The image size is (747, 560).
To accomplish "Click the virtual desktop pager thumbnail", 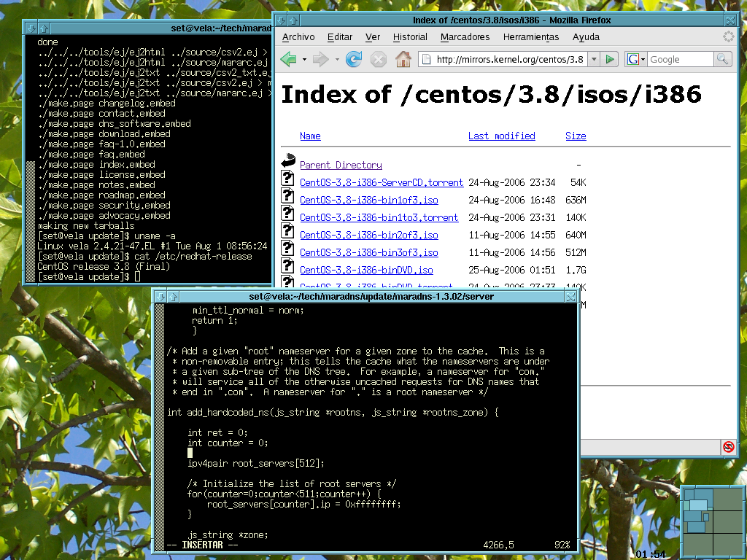I will [713, 522].
